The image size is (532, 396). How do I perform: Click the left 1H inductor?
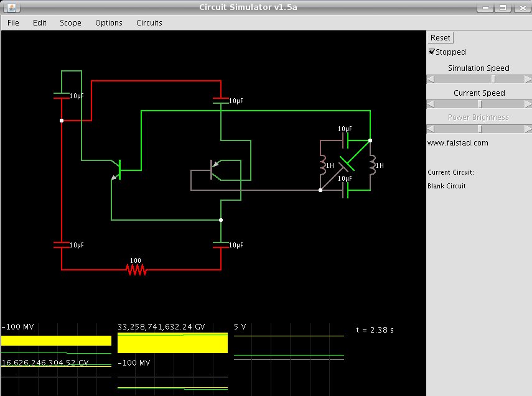(x=323, y=165)
